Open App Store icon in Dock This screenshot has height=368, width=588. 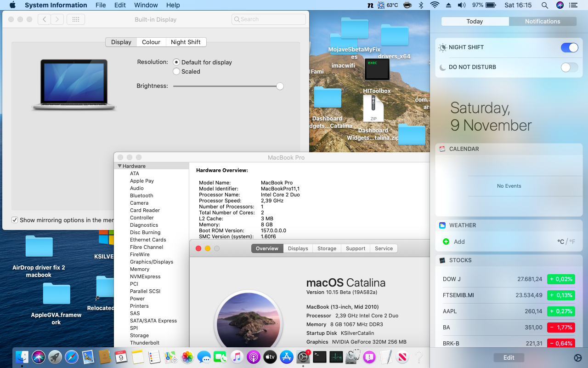(287, 356)
